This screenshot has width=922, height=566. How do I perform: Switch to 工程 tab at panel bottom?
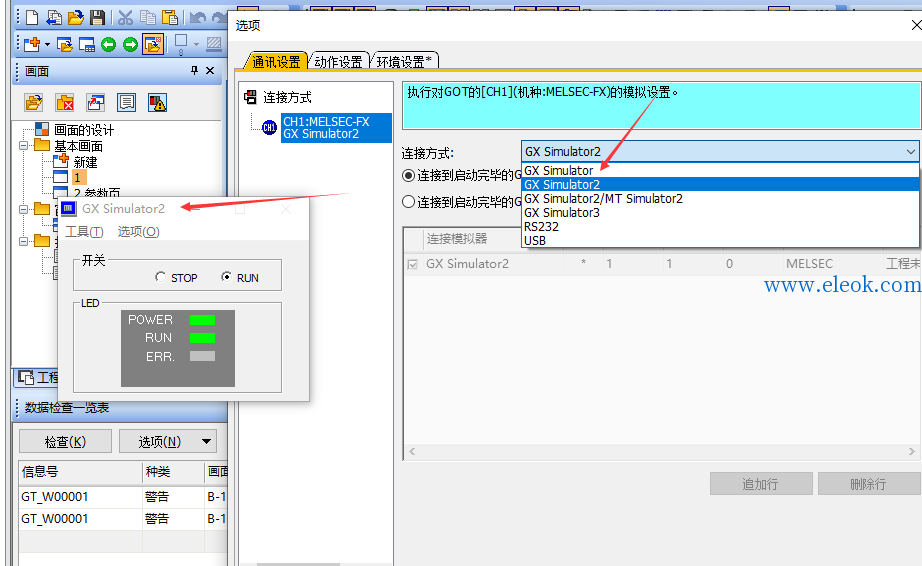[37, 377]
